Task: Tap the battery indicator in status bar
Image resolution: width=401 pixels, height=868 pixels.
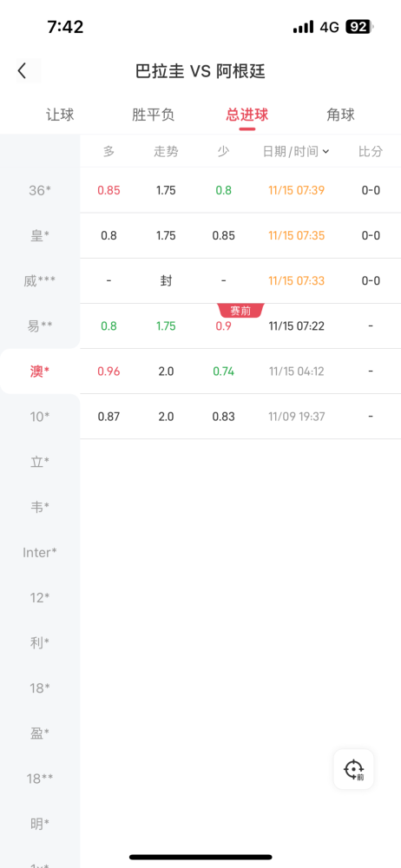Action: coord(359,27)
